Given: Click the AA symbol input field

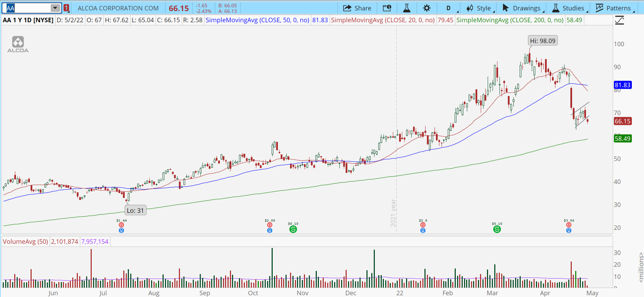Looking at the screenshot, I should pyautogui.click(x=27, y=8).
